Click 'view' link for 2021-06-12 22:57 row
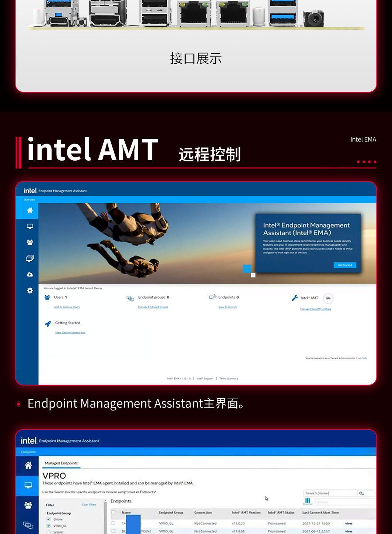Screen dimensions: 392x534 click(x=349, y=531)
